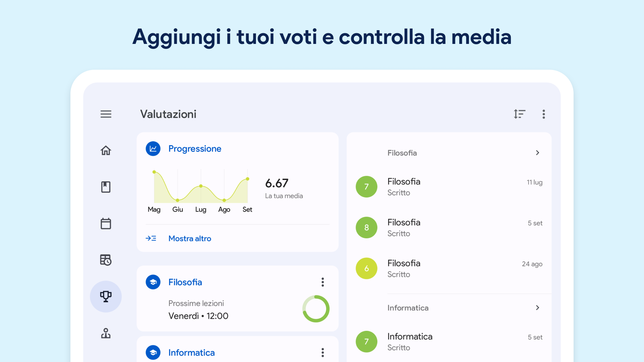This screenshot has height=362, width=644.
Task: Expand the Informatica section chevron
Action: point(537,308)
